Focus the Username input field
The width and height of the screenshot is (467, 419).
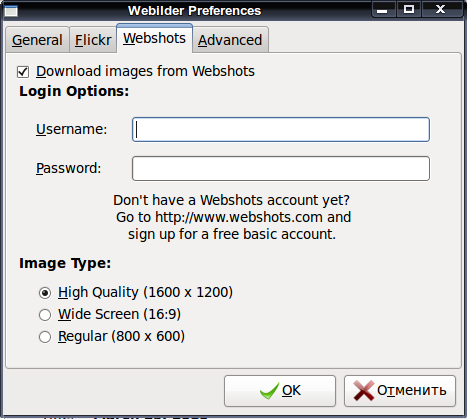click(281, 129)
